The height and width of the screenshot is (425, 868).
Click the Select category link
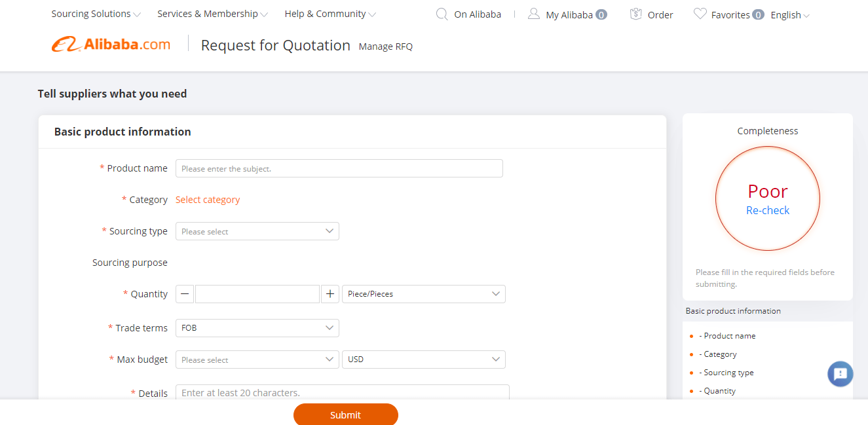(x=208, y=200)
